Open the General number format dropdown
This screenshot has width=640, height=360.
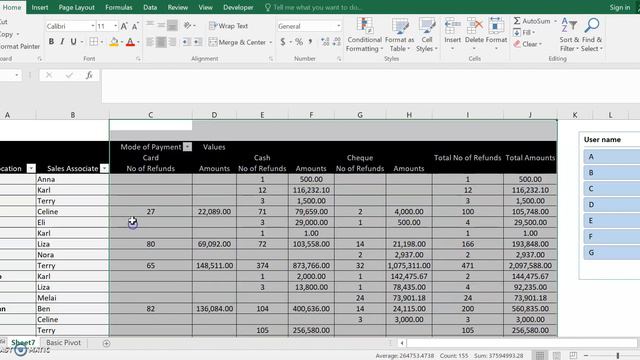click(x=338, y=26)
